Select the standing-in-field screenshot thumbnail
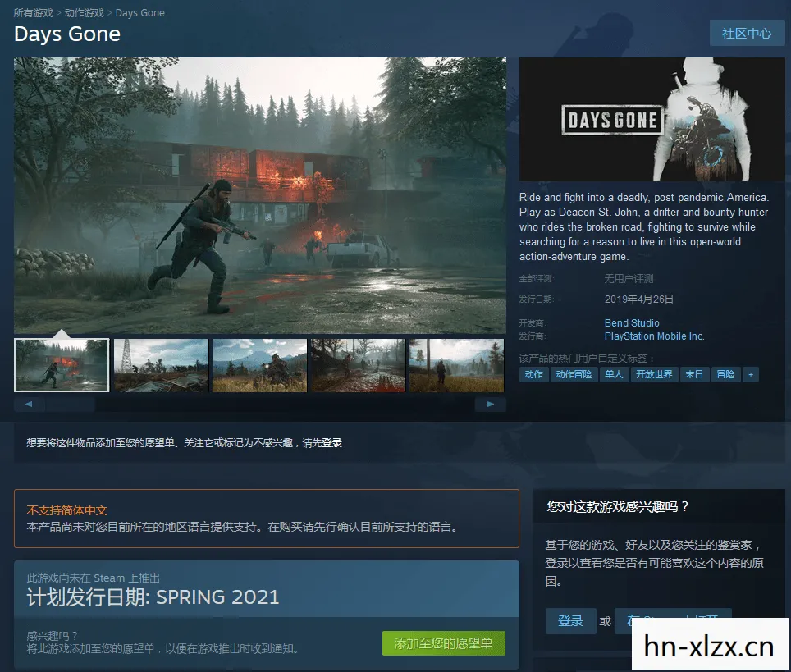The height and width of the screenshot is (672, 791). (456, 365)
